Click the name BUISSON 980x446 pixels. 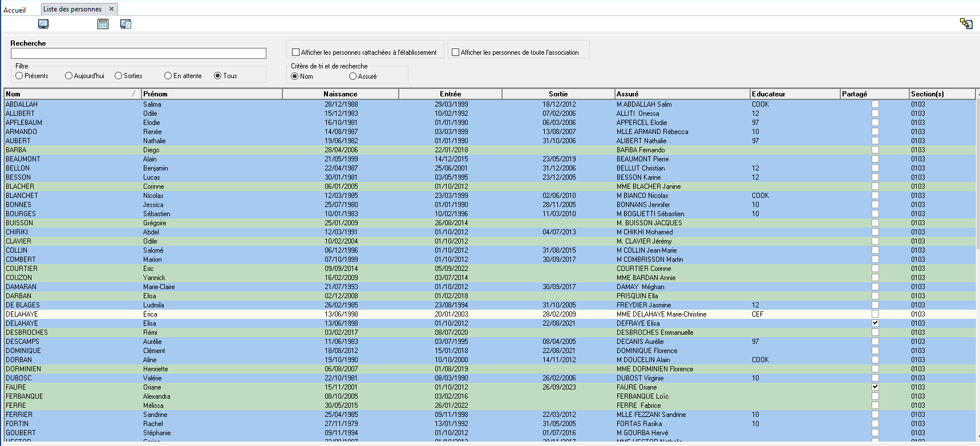(x=19, y=223)
